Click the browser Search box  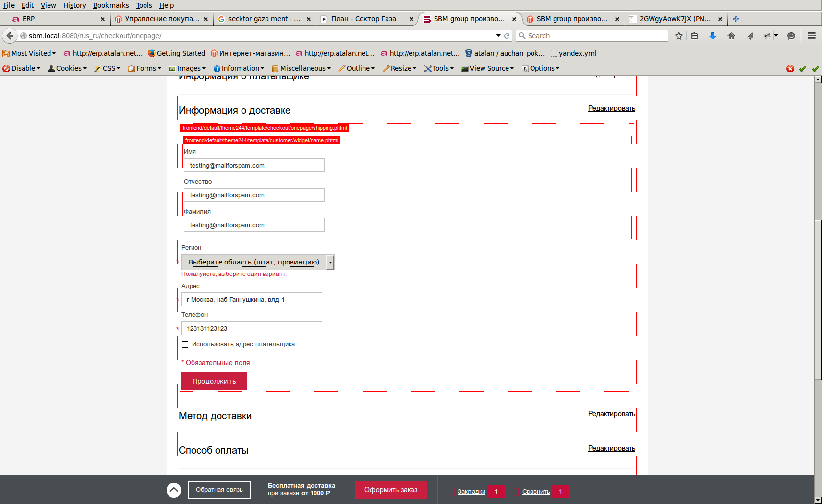pyautogui.click(x=592, y=36)
